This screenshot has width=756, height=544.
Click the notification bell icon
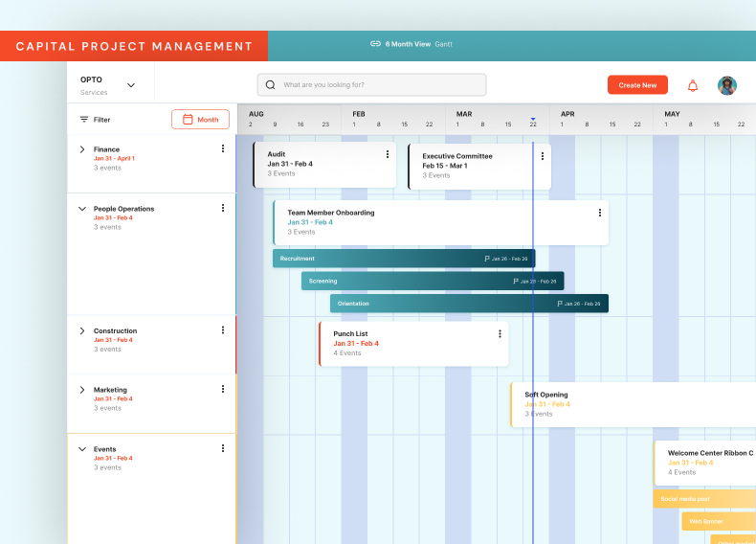click(x=693, y=85)
